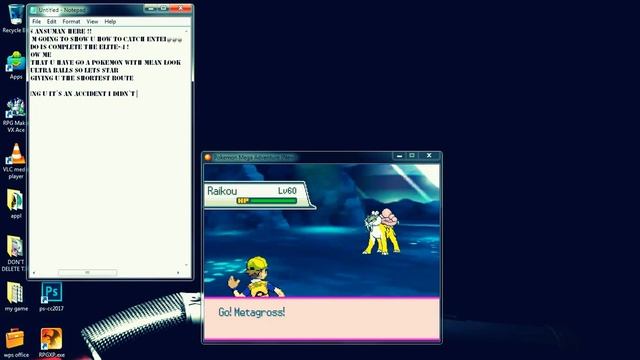Click Notepad scroll left arrow

34,272
